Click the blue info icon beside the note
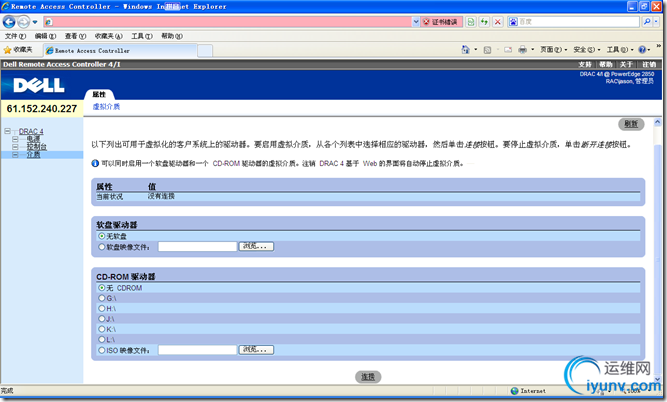The image size is (667, 402). pos(95,163)
